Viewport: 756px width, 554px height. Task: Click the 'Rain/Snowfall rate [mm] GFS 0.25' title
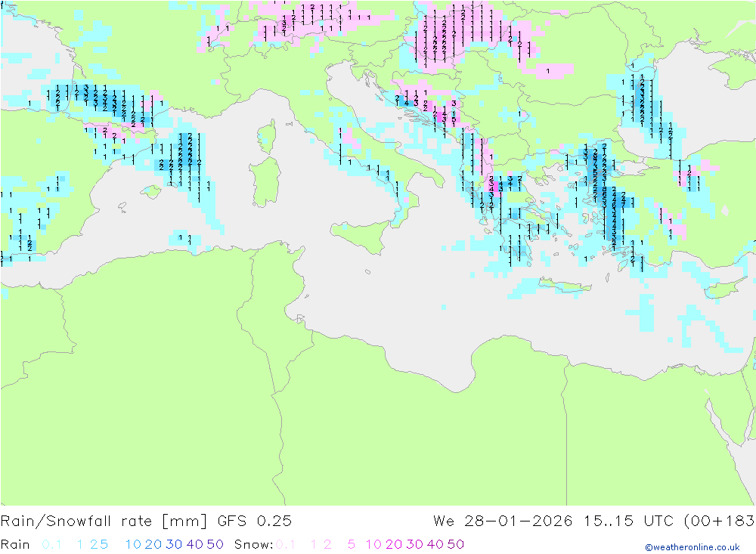click(x=146, y=522)
